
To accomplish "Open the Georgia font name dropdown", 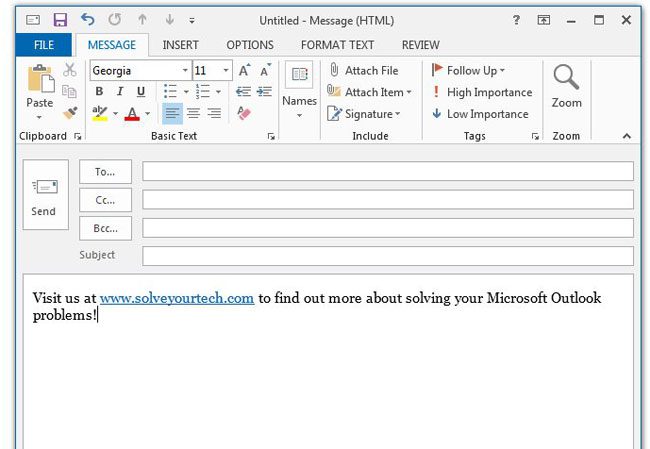I will coord(185,71).
